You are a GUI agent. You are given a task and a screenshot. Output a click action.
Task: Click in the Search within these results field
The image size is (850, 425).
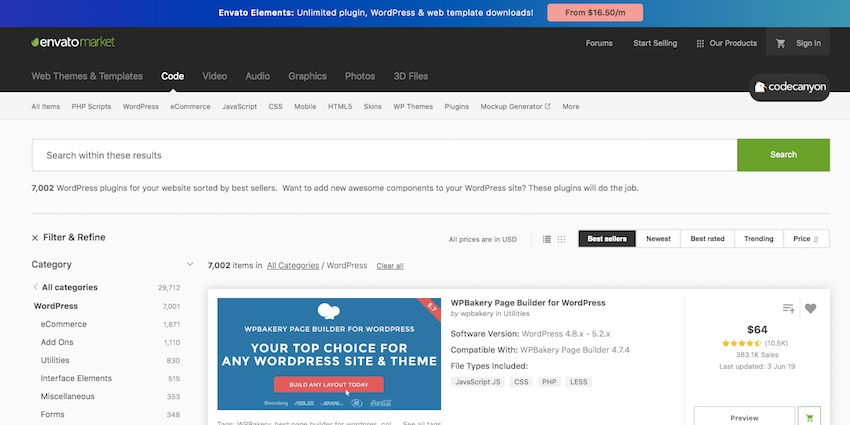click(384, 155)
